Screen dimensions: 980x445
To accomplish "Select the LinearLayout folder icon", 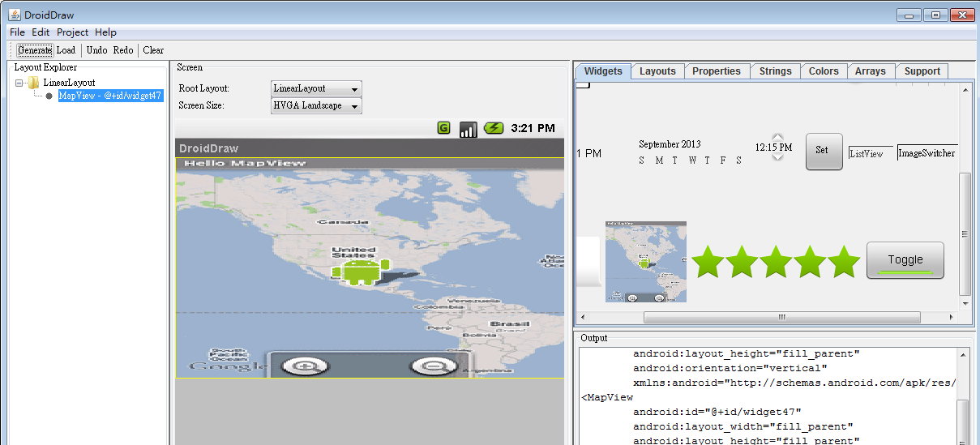I will pyautogui.click(x=33, y=83).
